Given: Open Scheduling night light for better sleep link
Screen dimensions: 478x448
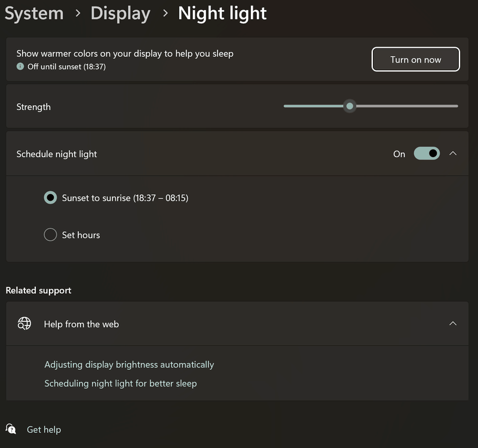Looking at the screenshot, I should (120, 383).
